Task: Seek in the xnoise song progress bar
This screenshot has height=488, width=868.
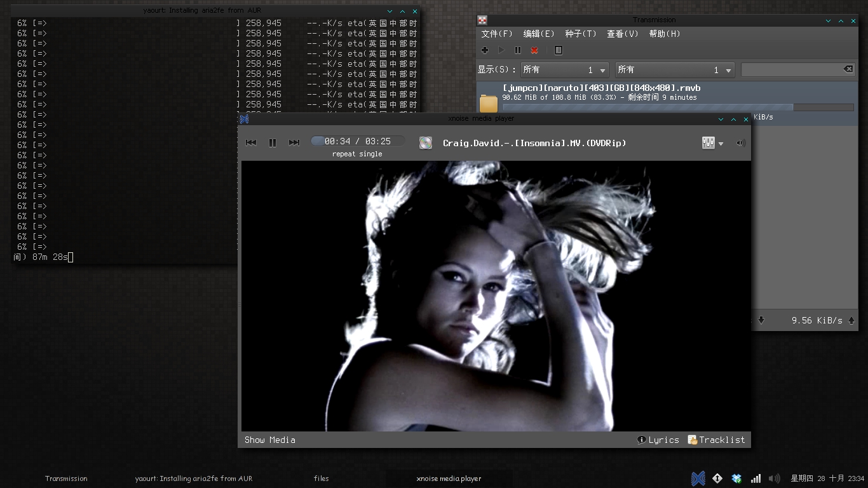Action: coord(357,141)
